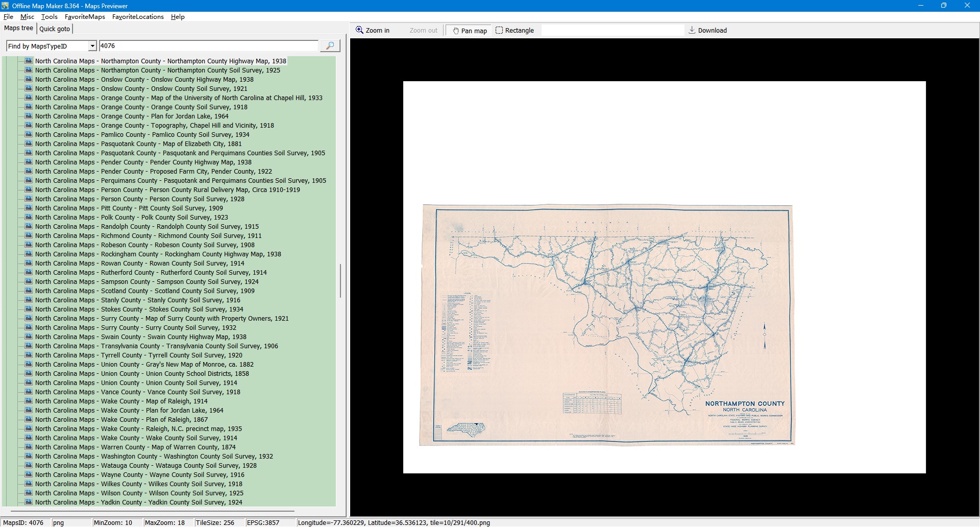The width and height of the screenshot is (980, 527).
Task: Click the map icon beside Plan of Raleigh, 1867
Action: coord(29,420)
